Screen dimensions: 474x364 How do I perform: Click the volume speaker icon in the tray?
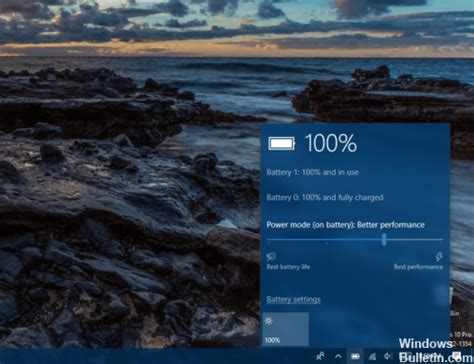tap(387, 356)
